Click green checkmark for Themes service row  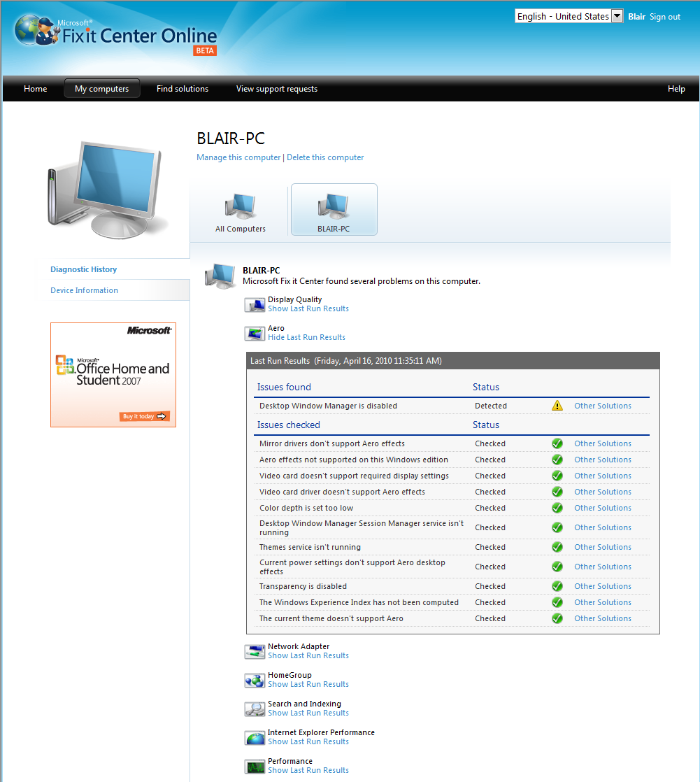tap(557, 547)
